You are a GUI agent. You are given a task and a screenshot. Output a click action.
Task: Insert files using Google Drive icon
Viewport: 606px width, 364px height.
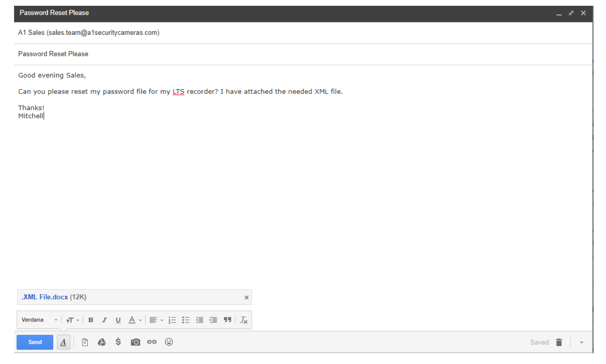coord(101,342)
